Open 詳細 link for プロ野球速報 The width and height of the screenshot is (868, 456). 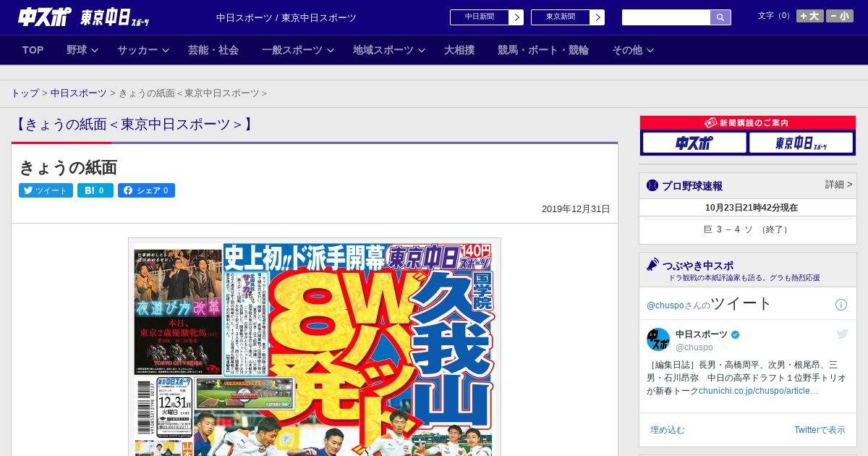coord(838,185)
